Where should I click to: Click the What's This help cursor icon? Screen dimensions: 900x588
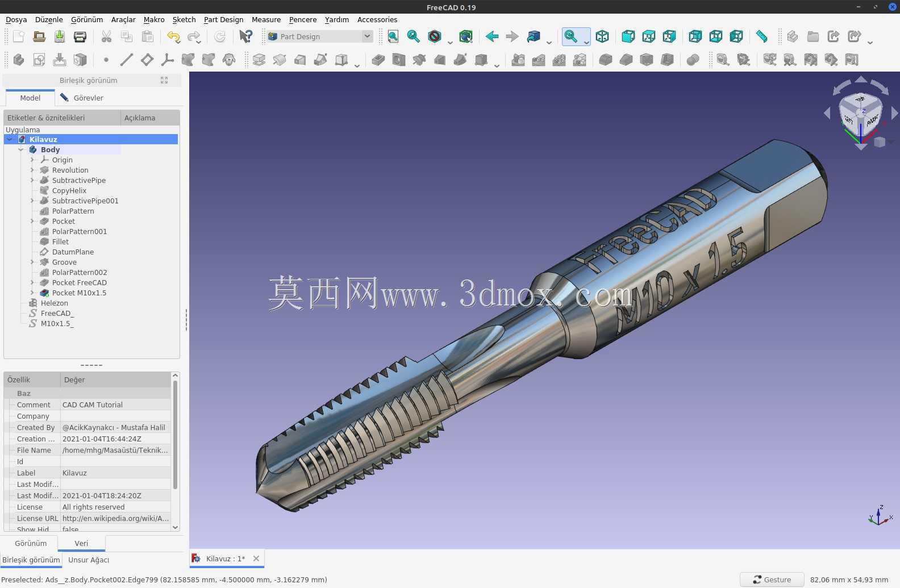coord(245,36)
